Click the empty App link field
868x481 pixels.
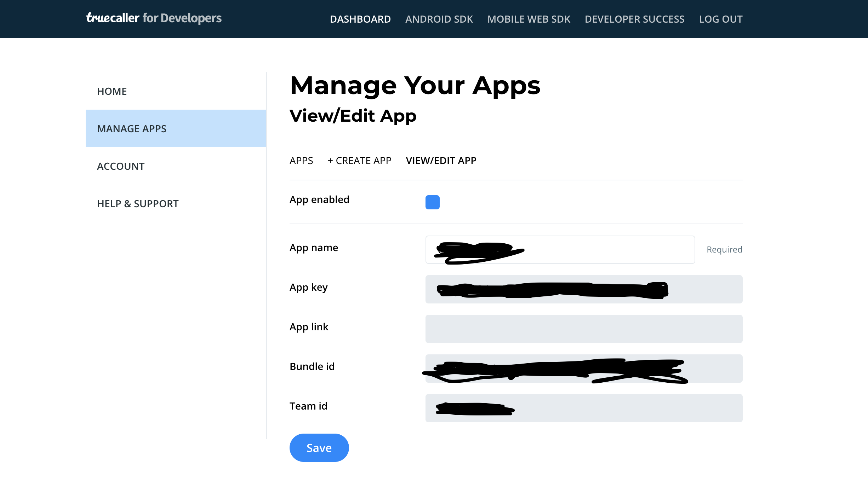[584, 329]
